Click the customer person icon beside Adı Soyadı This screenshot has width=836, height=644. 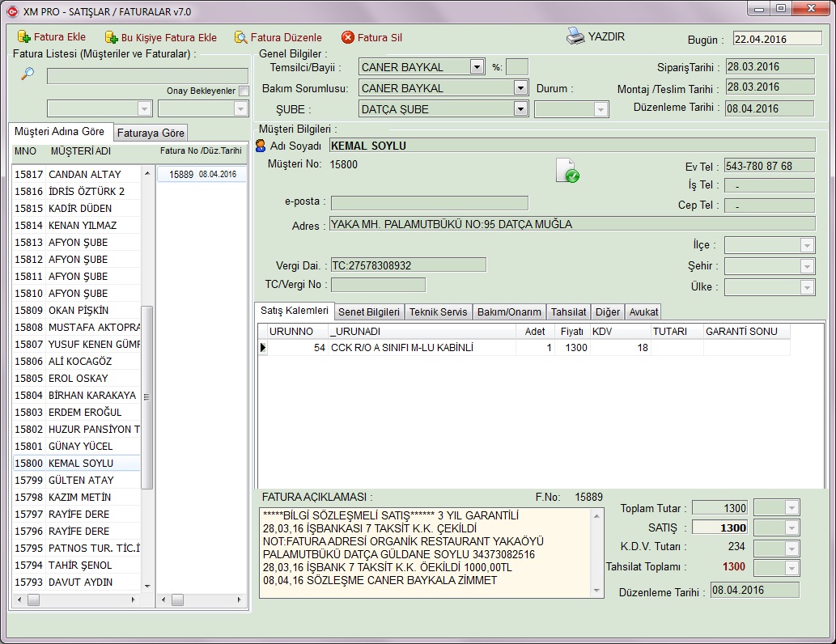click(261, 146)
